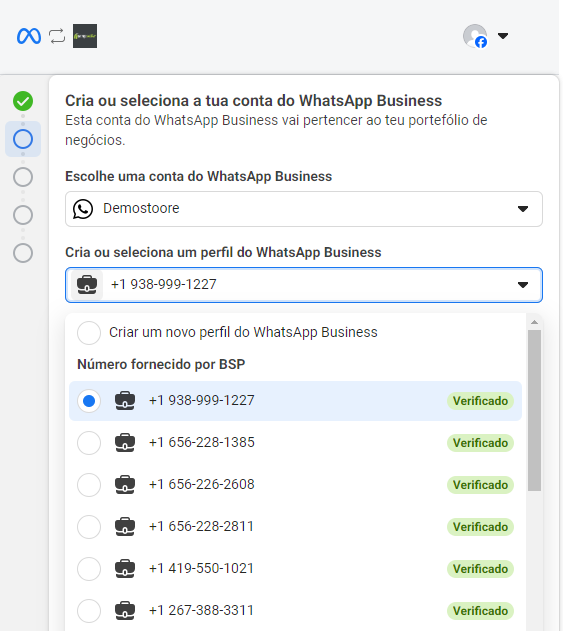Screen dimensions: 563x631
Task: Click the Facebook profile avatar icon
Action: click(475, 36)
